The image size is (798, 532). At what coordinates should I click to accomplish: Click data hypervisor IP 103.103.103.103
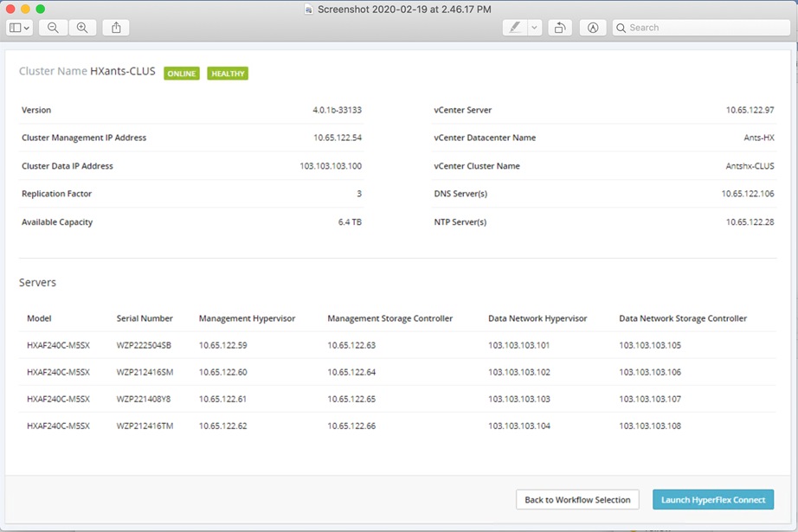519,400
